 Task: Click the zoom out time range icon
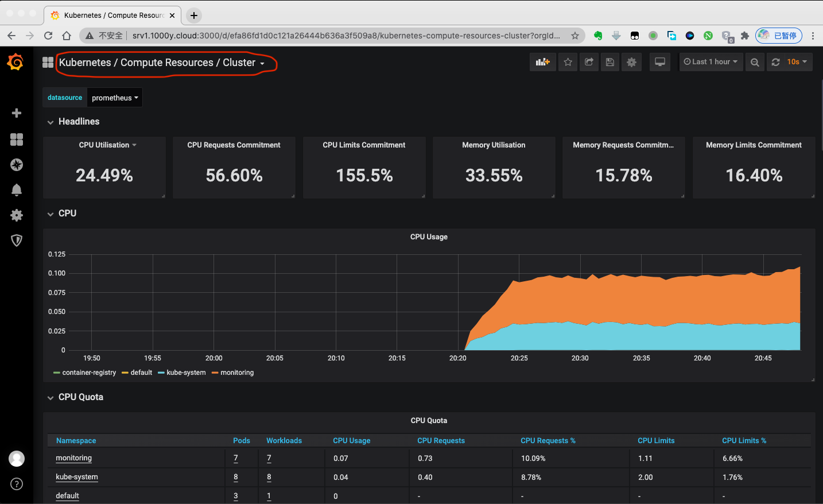[x=755, y=62]
